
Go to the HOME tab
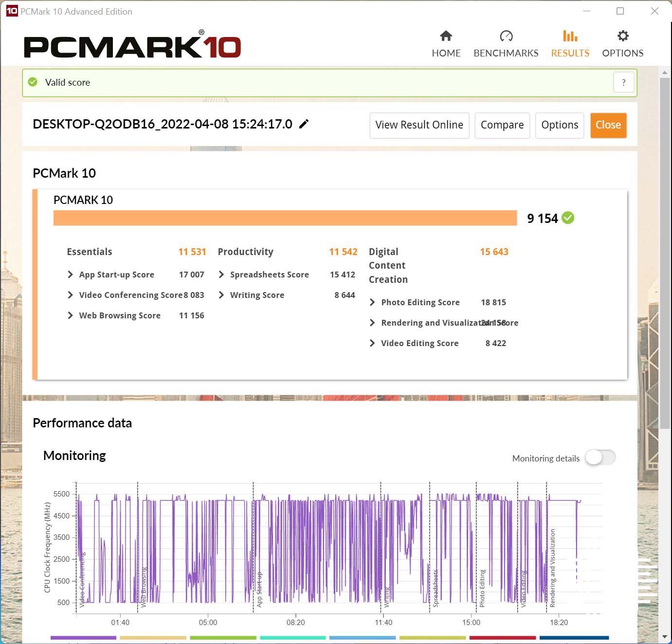click(446, 44)
